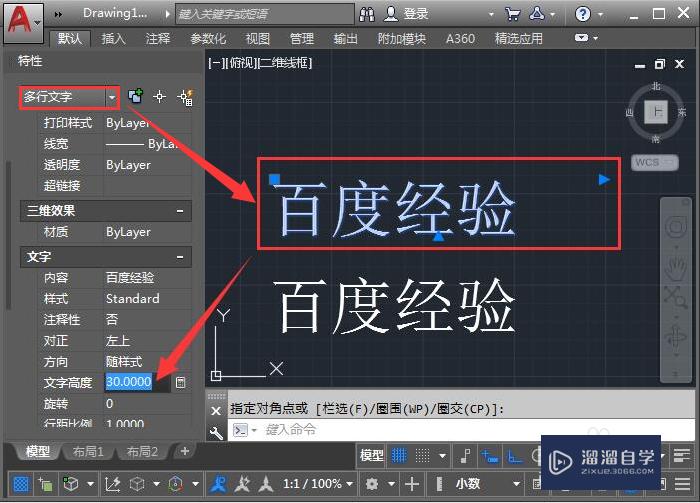
Task: Toggle ortho mode on status bar
Action: [x=515, y=456]
